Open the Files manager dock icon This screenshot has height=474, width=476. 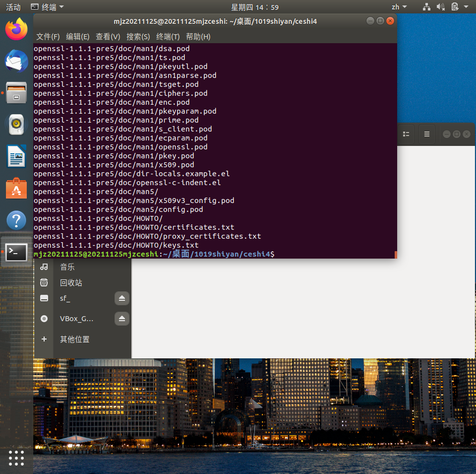(x=16, y=93)
